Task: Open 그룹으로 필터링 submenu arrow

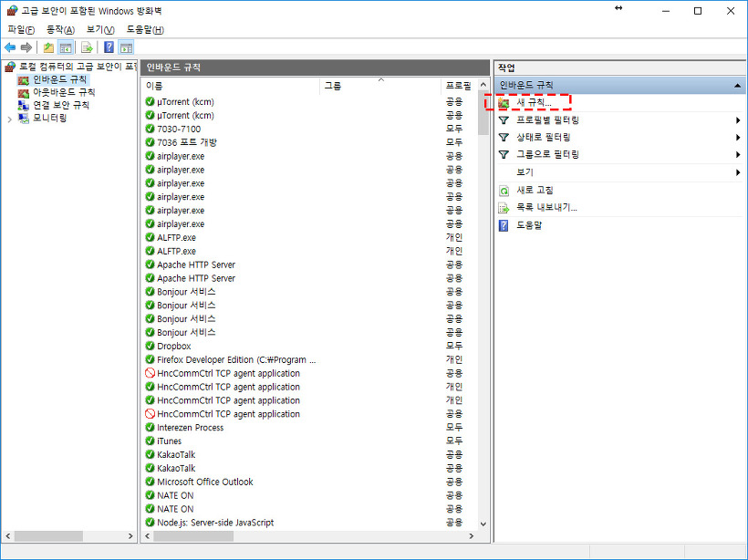Action: 738,154
